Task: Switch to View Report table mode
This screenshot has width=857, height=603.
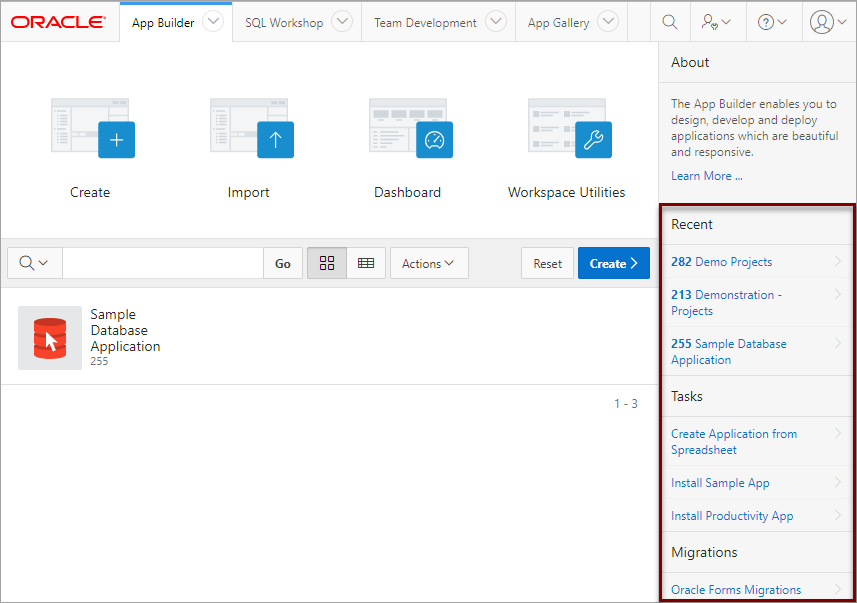Action: pos(366,263)
